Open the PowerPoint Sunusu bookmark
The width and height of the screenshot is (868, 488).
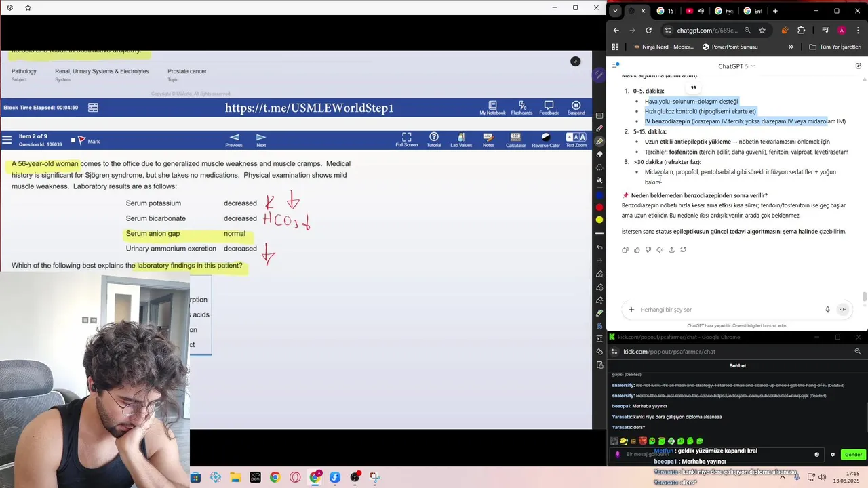tap(730, 47)
